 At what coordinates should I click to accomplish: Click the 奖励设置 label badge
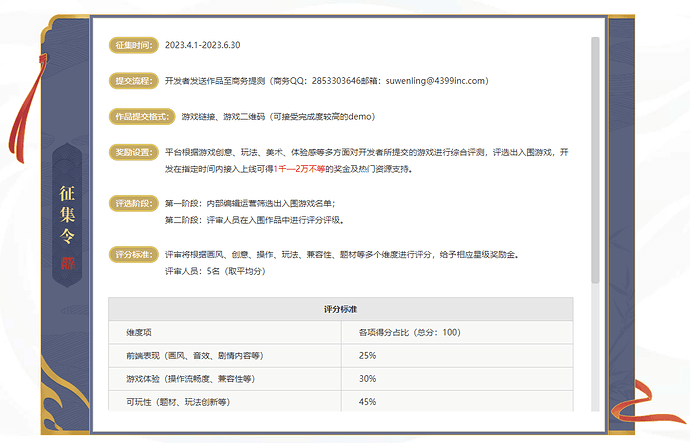tap(134, 152)
